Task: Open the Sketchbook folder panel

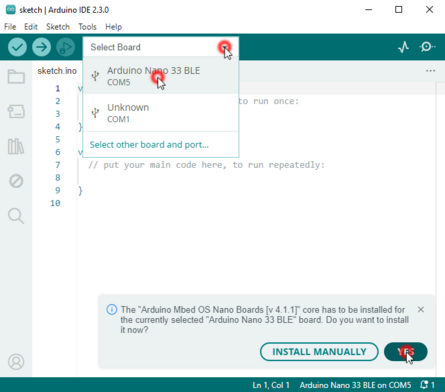Action: coord(16,76)
